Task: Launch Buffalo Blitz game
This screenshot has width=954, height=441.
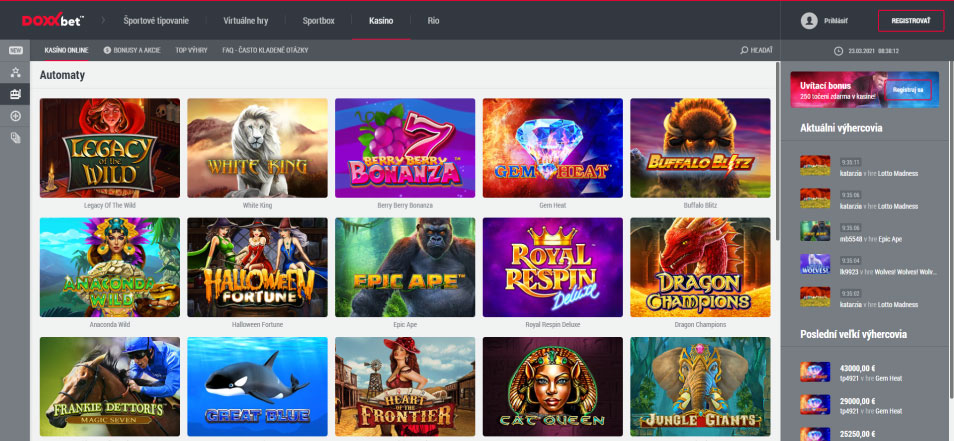Action: click(x=700, y=148)
